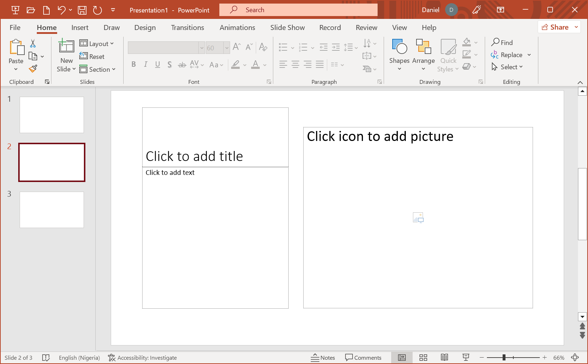The width and height of the screenshot is (588, 364).
Task: Click the Center alignment icon
Action: pos(295,65)
